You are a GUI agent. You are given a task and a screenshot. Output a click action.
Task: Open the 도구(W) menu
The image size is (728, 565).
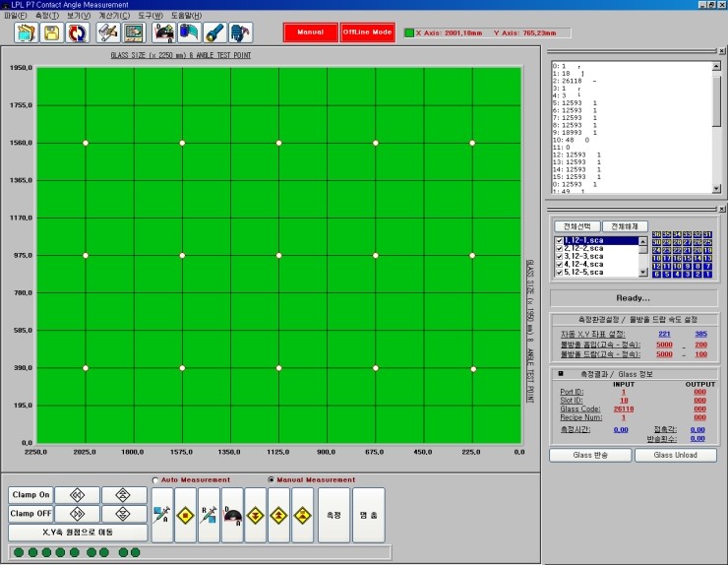151,16
